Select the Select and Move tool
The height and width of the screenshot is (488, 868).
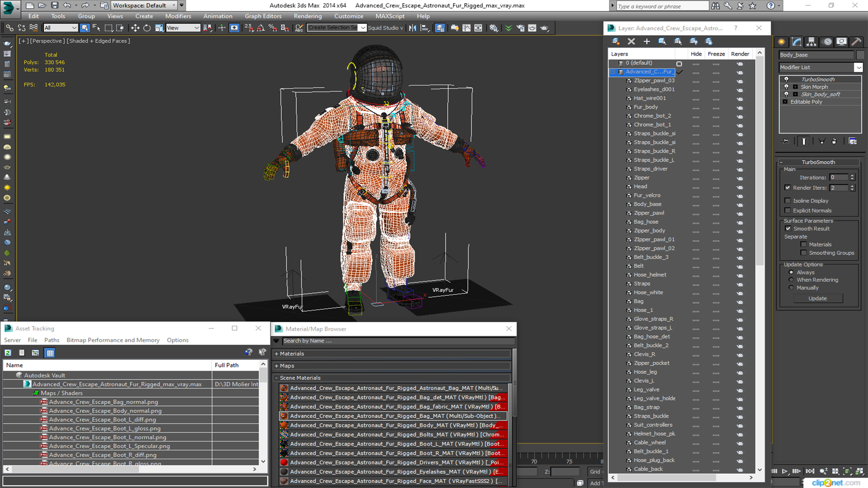135,28
